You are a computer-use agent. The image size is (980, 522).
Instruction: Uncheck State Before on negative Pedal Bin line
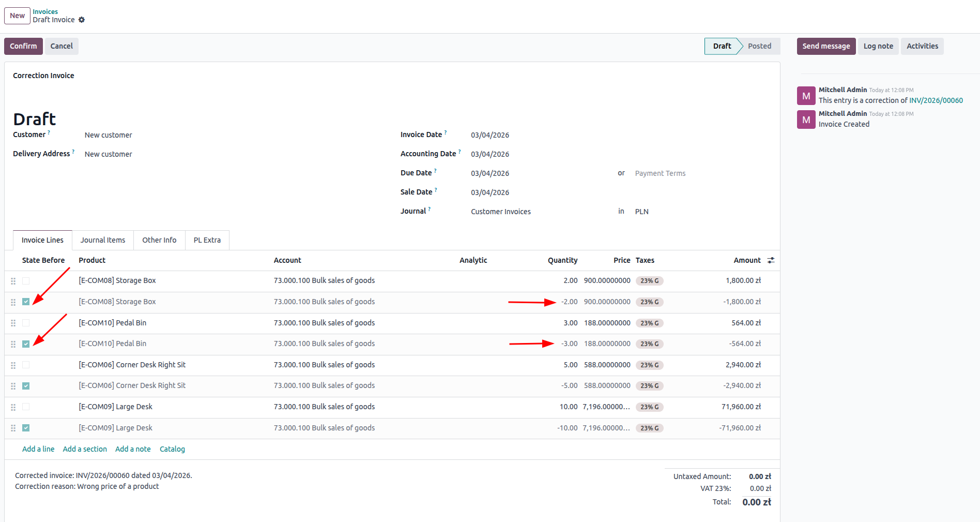pyautogui.click(x=26, y=344)
